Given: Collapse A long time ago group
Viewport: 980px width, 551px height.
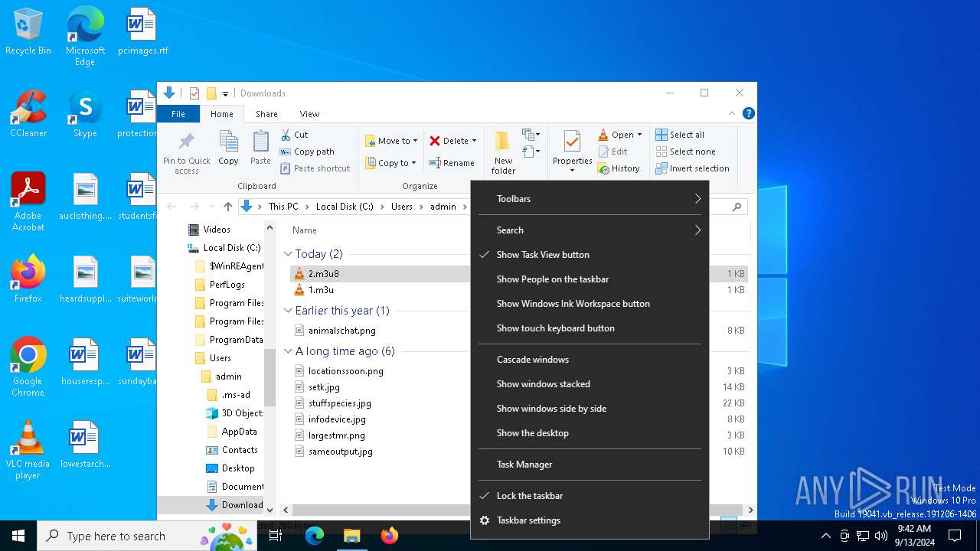Looking at the screenshot, I should (288, 351).
